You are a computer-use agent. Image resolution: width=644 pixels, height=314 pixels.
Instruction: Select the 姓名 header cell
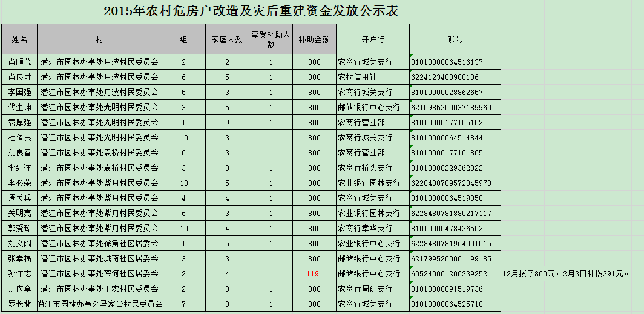coord(20,39)
